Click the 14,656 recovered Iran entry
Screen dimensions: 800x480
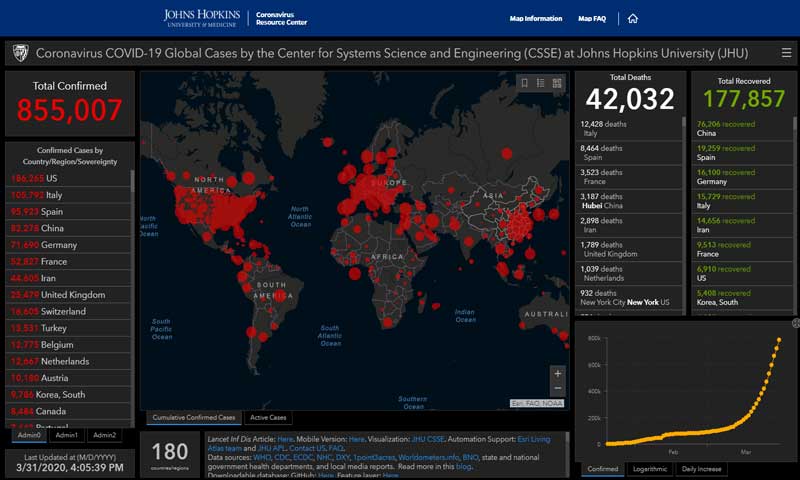click(x=742, y=225)
